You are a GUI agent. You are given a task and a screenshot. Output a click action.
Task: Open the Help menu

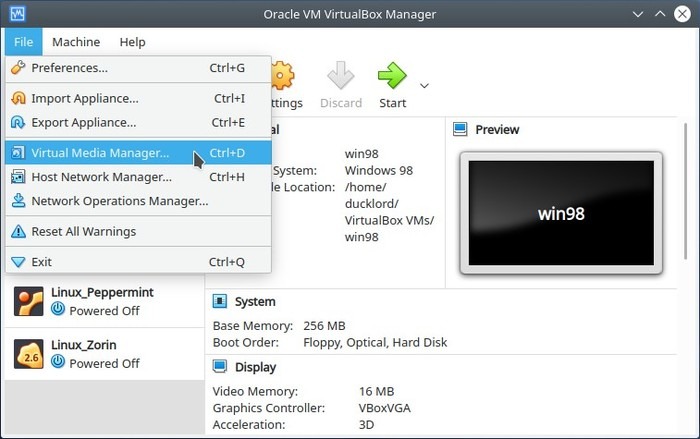pos(132,42)
